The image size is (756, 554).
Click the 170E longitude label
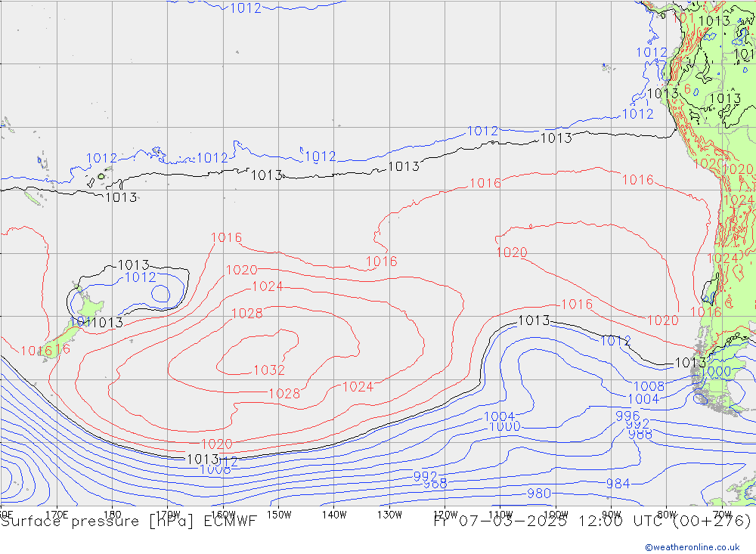[57, 515]
